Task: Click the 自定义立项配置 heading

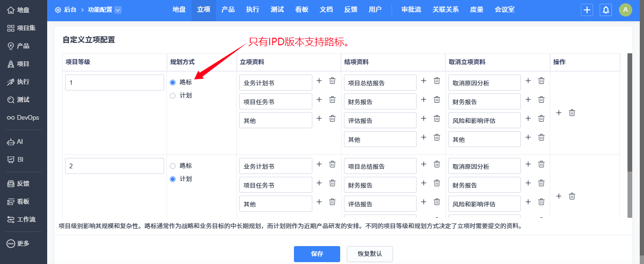Action: 89,40
